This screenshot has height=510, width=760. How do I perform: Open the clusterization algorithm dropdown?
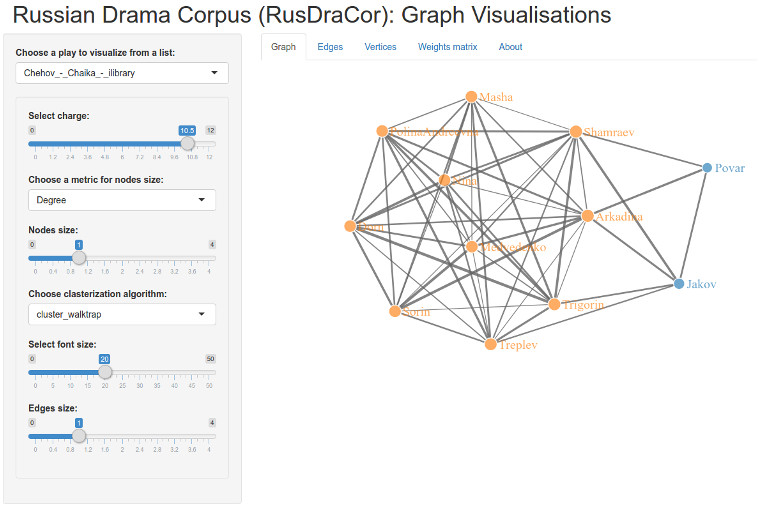click(122, 314)
